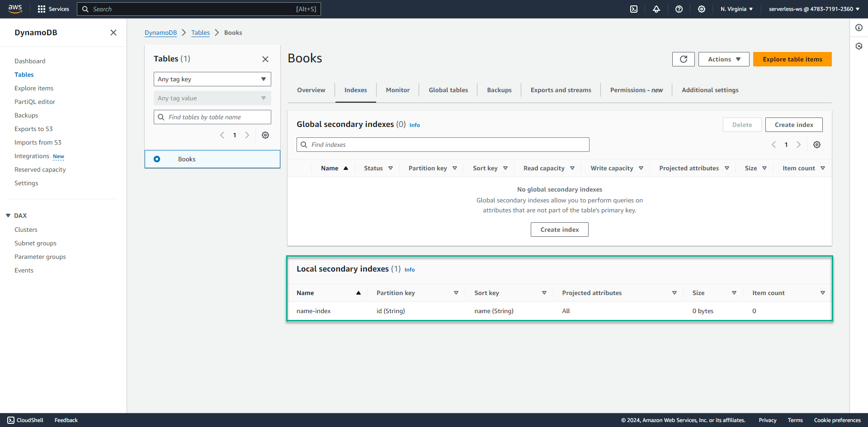Open Imports from S3 in sidebar

pos(38,142)
